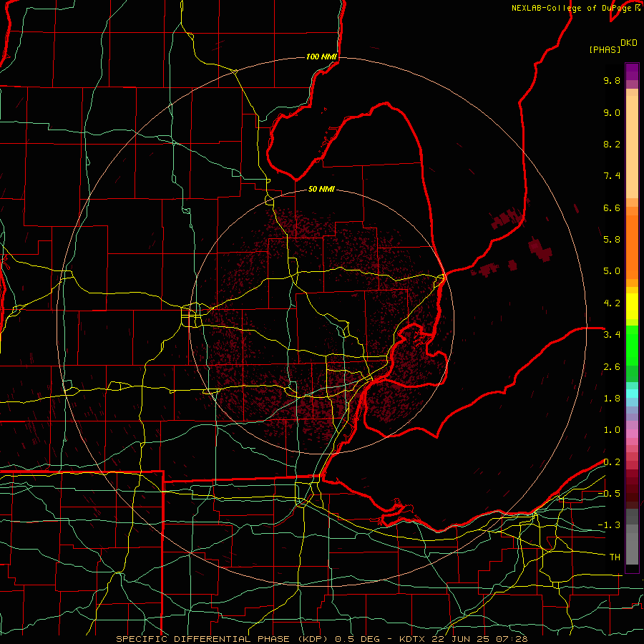Click the NEXLAB-College of DuPage title text
This screenshot has height=644, width=644.
click(x=572, y=8)
